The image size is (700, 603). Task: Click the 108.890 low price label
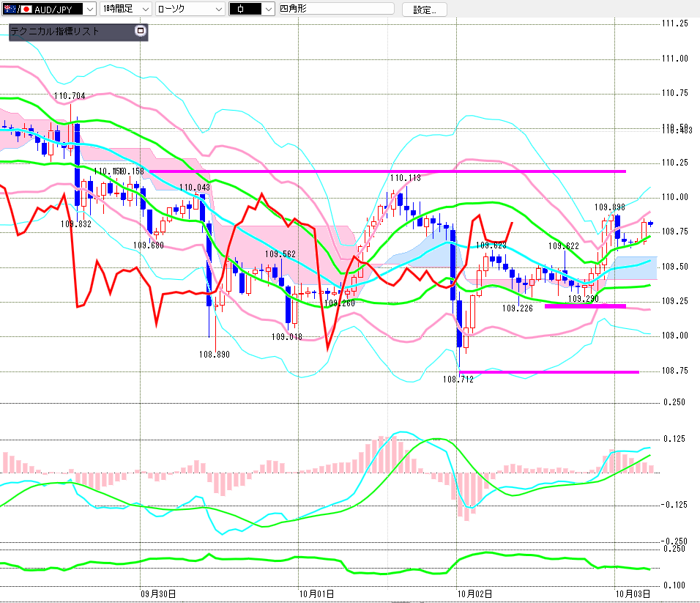pyautogui.click(x=215, y=355)
